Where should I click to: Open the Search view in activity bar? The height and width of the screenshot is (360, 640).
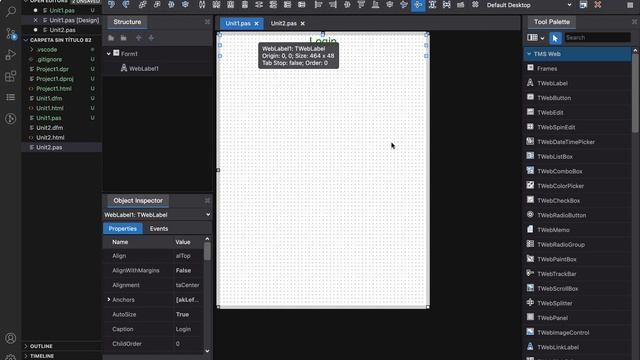(x=11, y=11)
